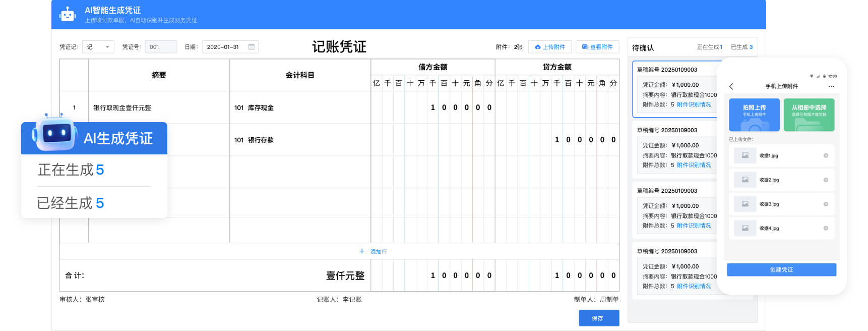Image resolution: width=868 pixels, height=331 pixels.
Task: Click the 保存 button
Action: (599, 318)
